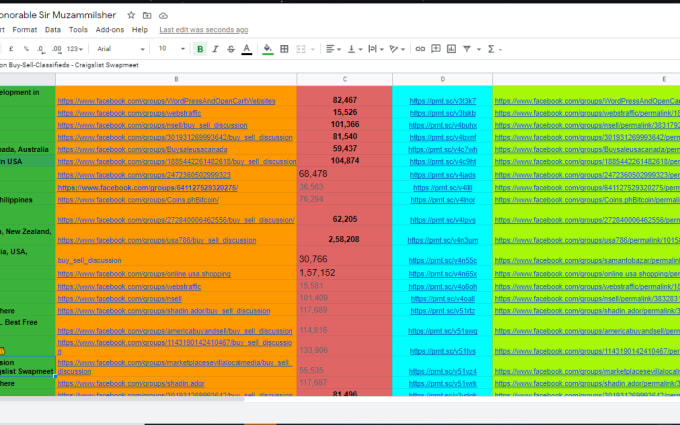Viewport: 680px width, 425px height.
Task: Open vertical align dropdown
Action: click(355, 49)
